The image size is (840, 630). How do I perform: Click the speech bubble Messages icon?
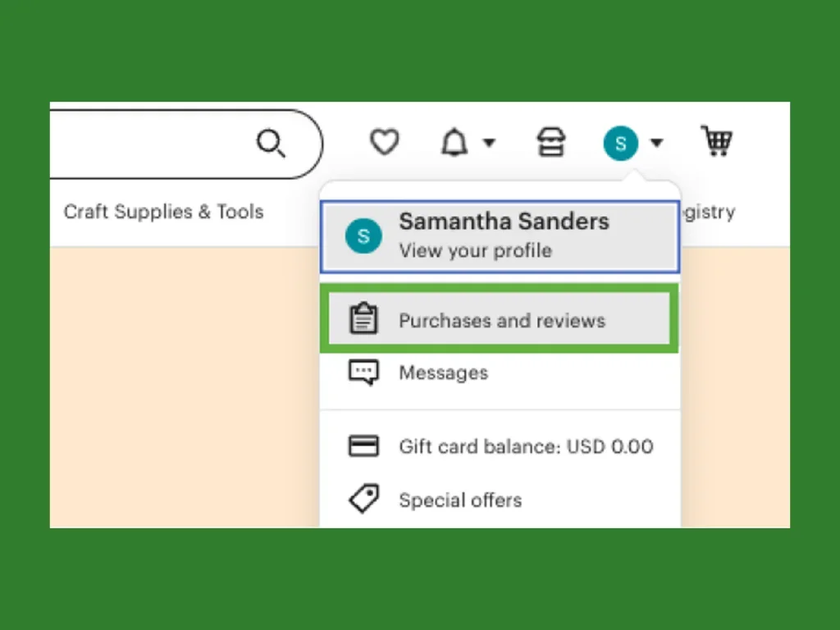click(363, 372)
